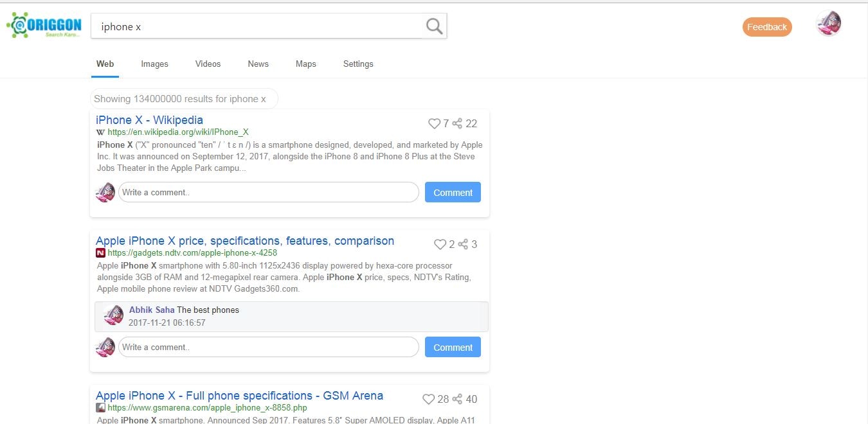
Task: Click the avatar next to NDTV comment box
Action: coord(105,347)
